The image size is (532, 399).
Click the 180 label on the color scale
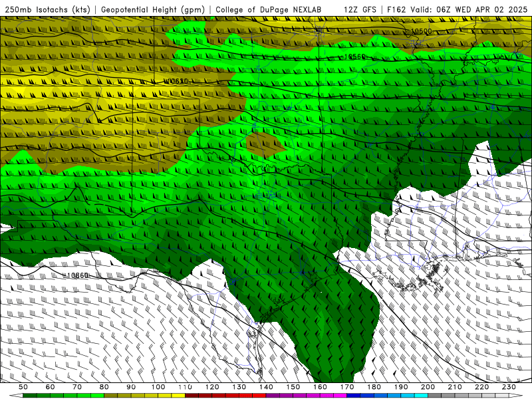(x=374, y=387)
